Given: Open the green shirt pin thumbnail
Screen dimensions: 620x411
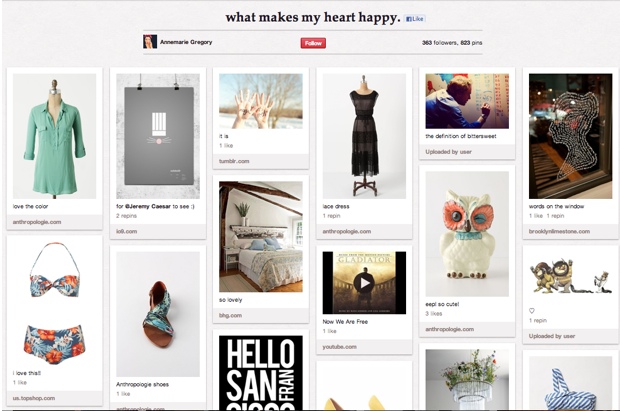Looking at the screenshot, I should tap(55, 136).
